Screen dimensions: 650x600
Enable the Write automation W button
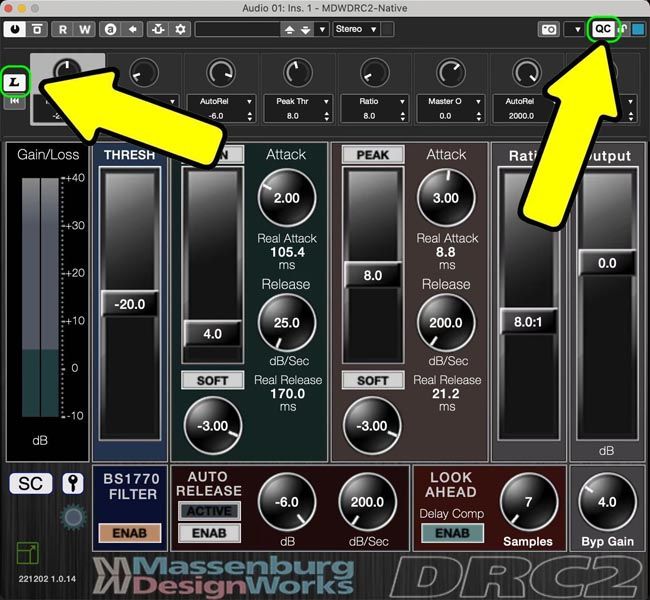coord(85,29)
